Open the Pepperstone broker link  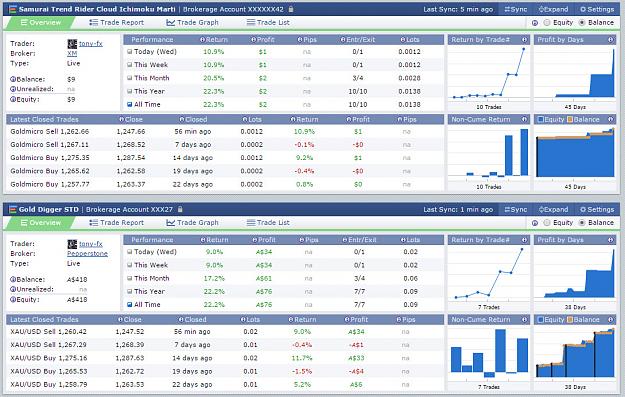point(87,254)
